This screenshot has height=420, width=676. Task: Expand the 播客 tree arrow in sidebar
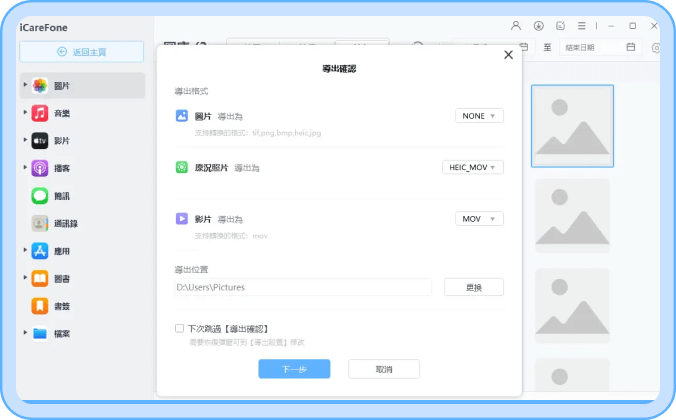pos(25,167)
